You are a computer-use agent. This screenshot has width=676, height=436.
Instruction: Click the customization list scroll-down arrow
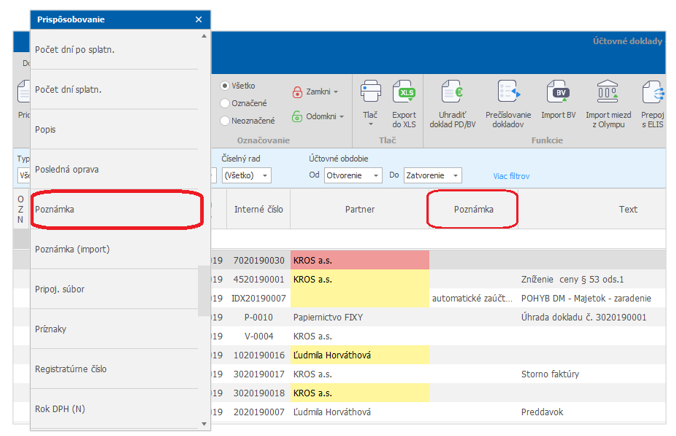click(204, 424)
